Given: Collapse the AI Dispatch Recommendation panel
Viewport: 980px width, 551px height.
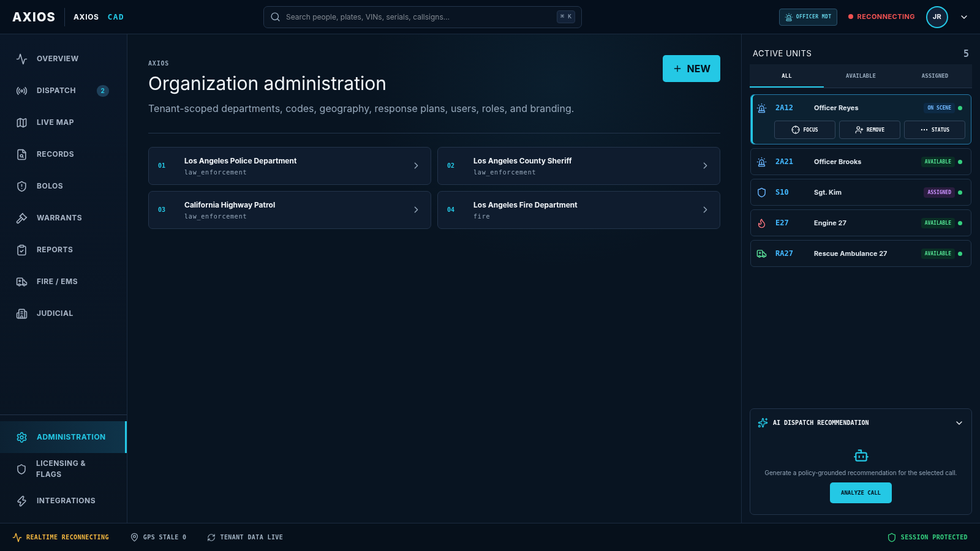Looking at the screenshot, I should pyautogui.click(x=959, y=423).
